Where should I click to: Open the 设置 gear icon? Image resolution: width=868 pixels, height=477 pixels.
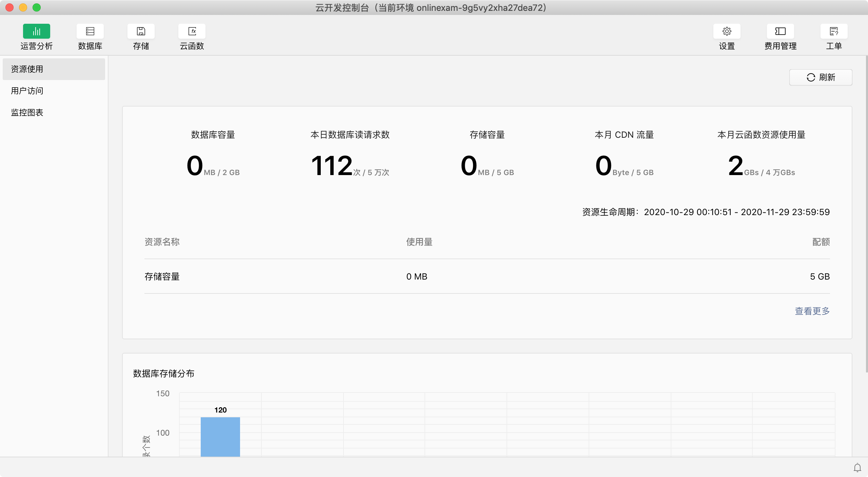point(727,32)
